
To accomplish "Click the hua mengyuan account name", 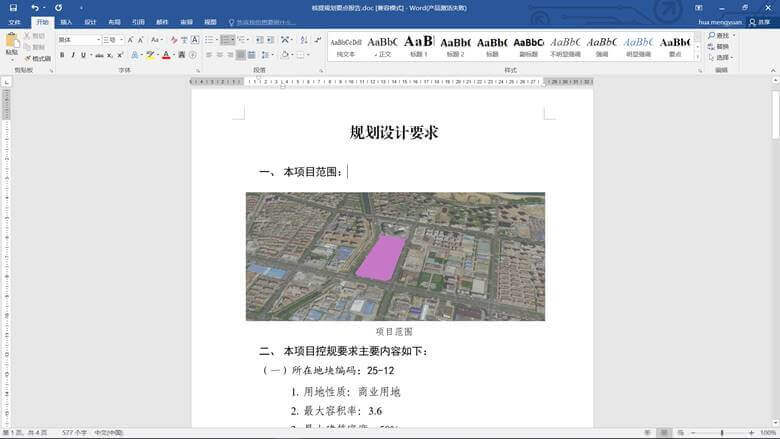I will click(719, 22).
